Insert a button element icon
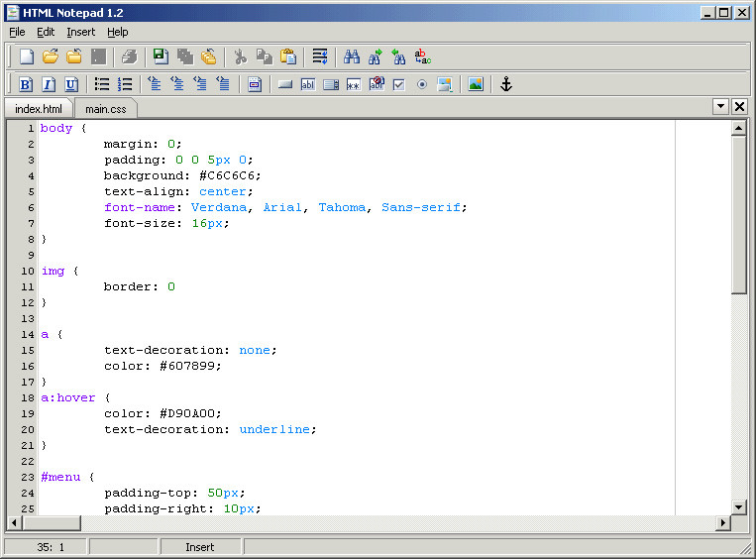This screenshot has width=756, height=559. pyautogui.click(x=285, y=84)
